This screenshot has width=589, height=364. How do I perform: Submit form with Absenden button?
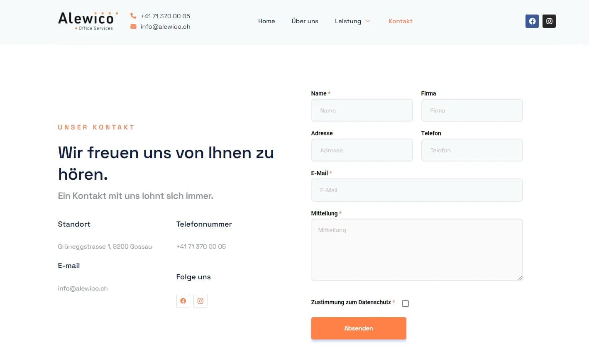coord(359,328)
